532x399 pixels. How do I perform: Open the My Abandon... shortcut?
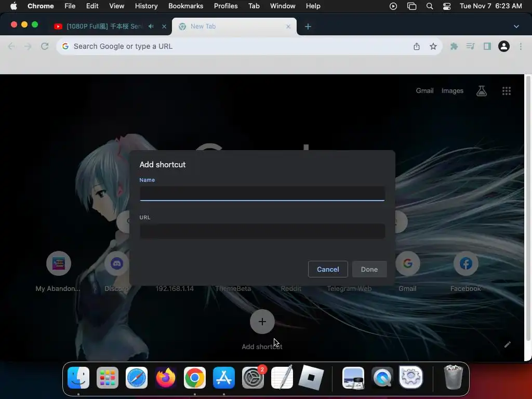[58, 271]
